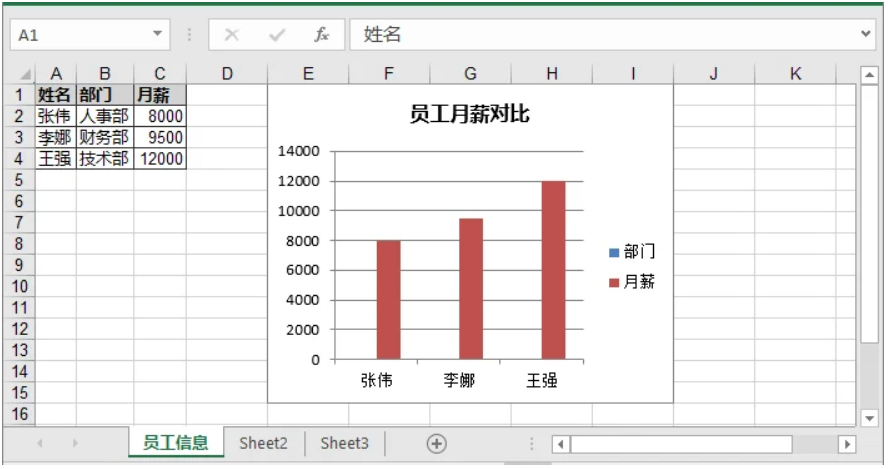Click the formula bar input showing 姓名
Image resolution: width=888 pixels, height=469 pixels.
tap(600, 35)
